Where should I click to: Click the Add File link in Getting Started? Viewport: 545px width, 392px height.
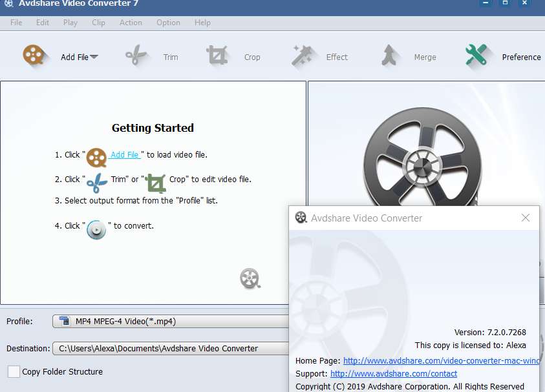click(x=124, y=155)
